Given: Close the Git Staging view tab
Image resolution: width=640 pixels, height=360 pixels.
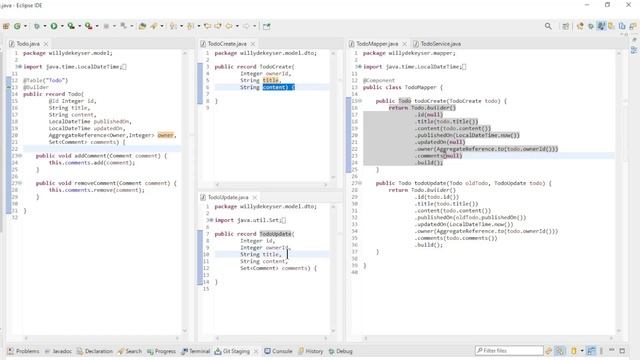Looking at the screenshot, I should click(x=256, y=351).
